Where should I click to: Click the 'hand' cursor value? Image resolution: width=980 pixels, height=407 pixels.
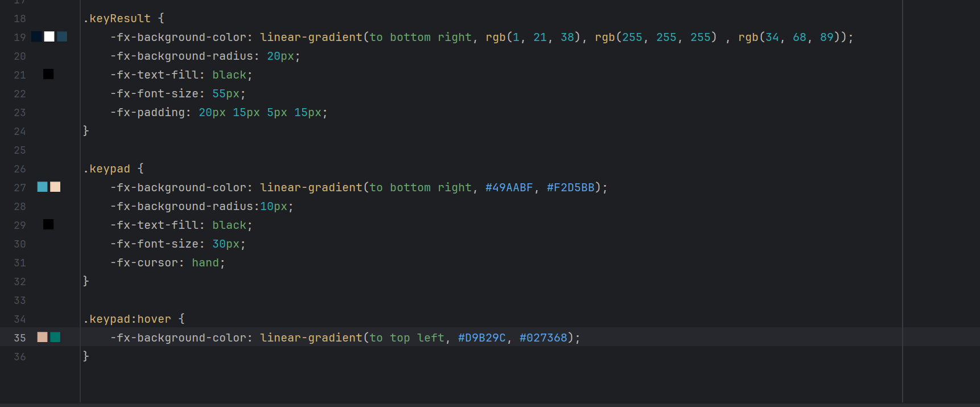click(x=205, y=263)
